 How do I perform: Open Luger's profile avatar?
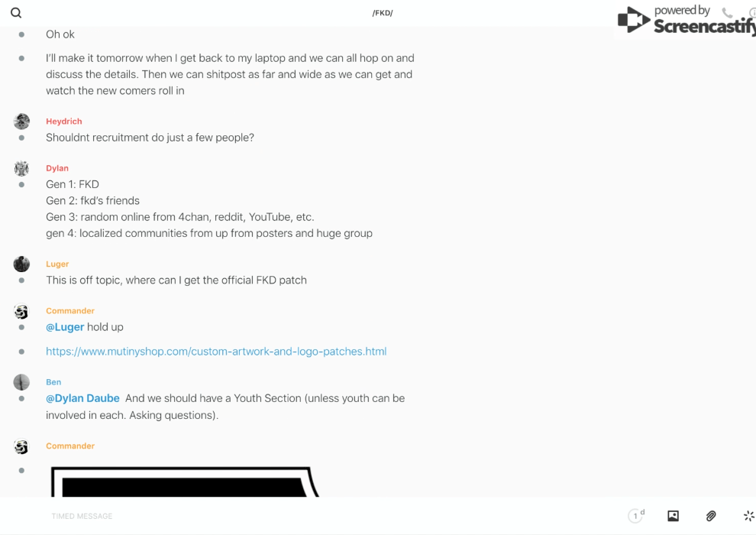click(x=21, y=264)
